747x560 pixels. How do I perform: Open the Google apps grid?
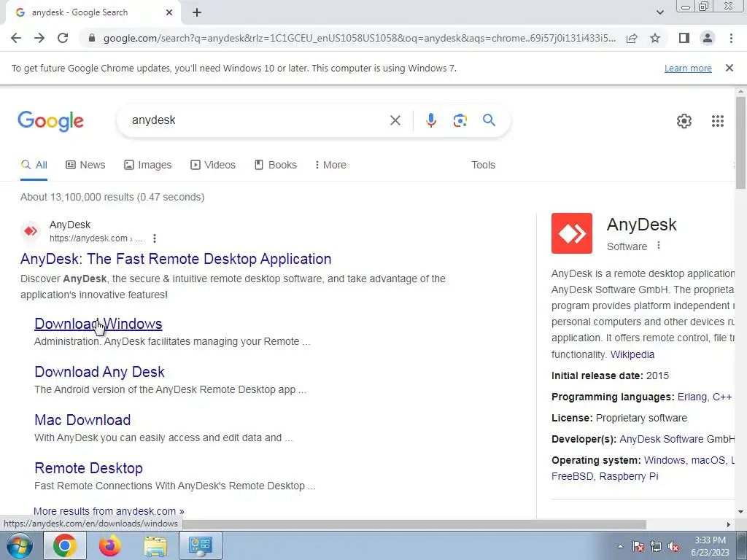click(718, 121)
